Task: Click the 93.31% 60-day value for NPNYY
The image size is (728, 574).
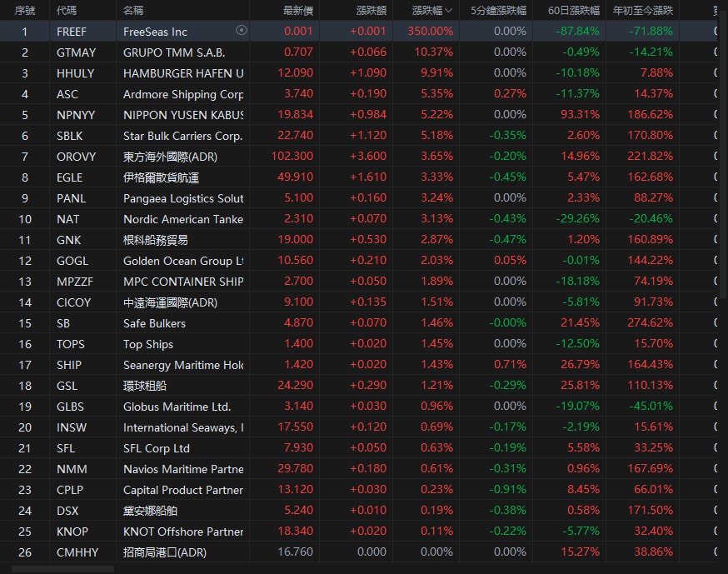Action: pyautogui.click(x=581, y=115)
